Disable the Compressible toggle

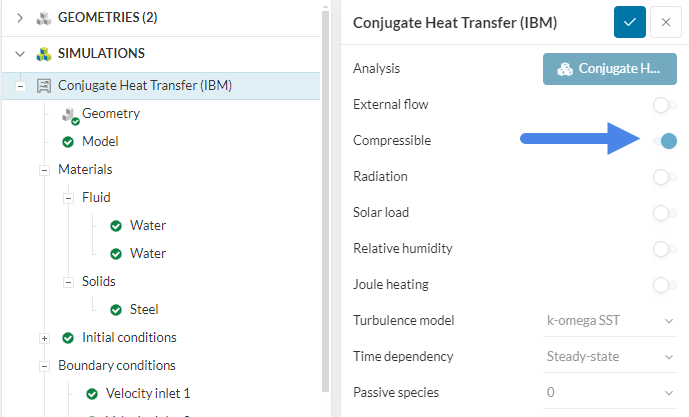pyautogui.click(x=665, y=141)
